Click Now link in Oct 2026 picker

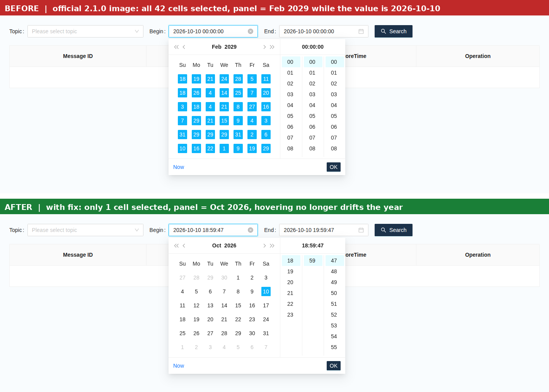pos(179,366)
